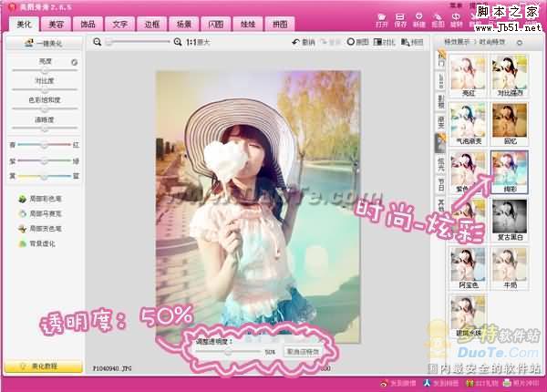Click the 新建 new image icon
Screen dimensions: 547x392
click(419, 20)
